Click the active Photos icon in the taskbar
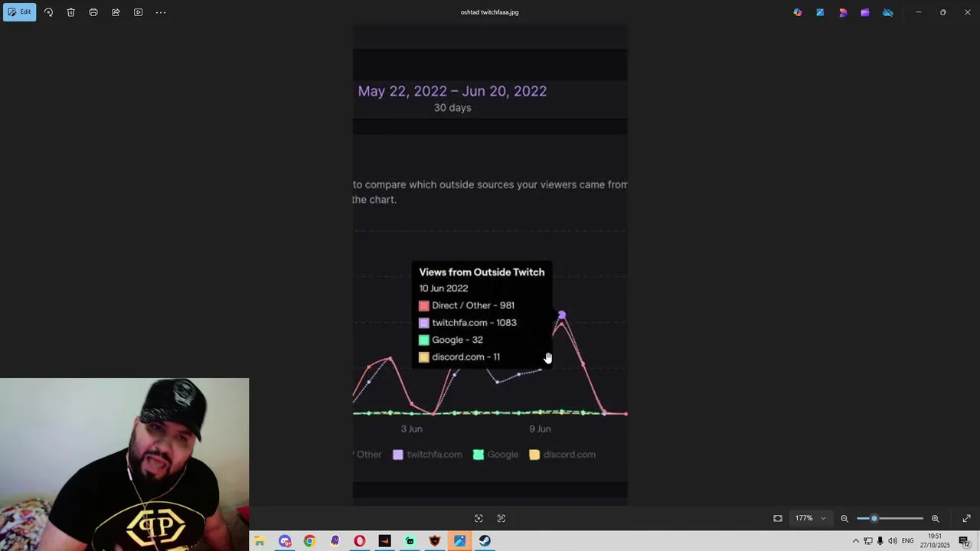The width and height of the screenshot is (980, 551). pyautogui.click(x=459, y=541)
